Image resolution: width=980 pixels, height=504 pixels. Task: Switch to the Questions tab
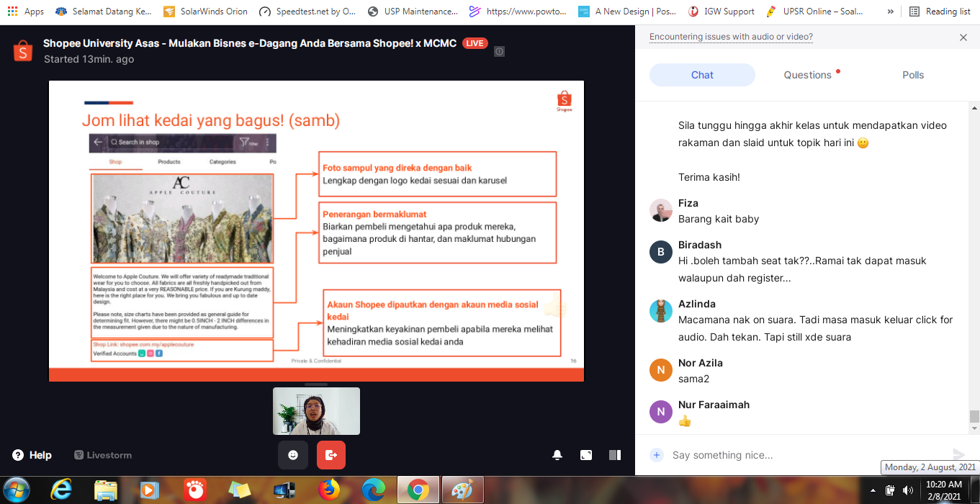(x=808, y=75)
